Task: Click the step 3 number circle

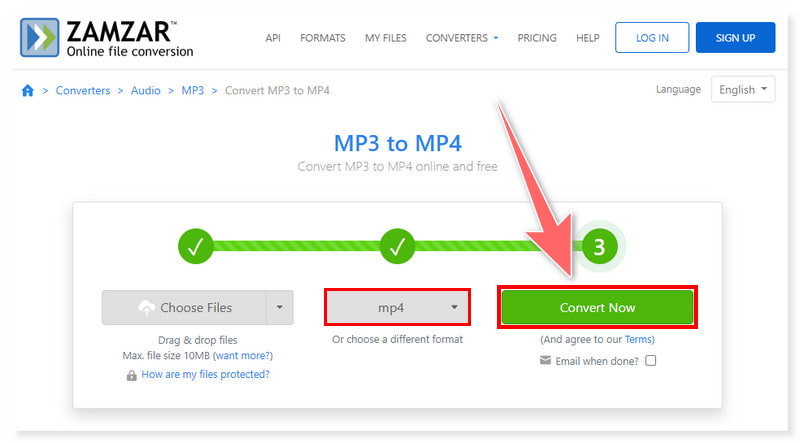Action: [599, 246]
